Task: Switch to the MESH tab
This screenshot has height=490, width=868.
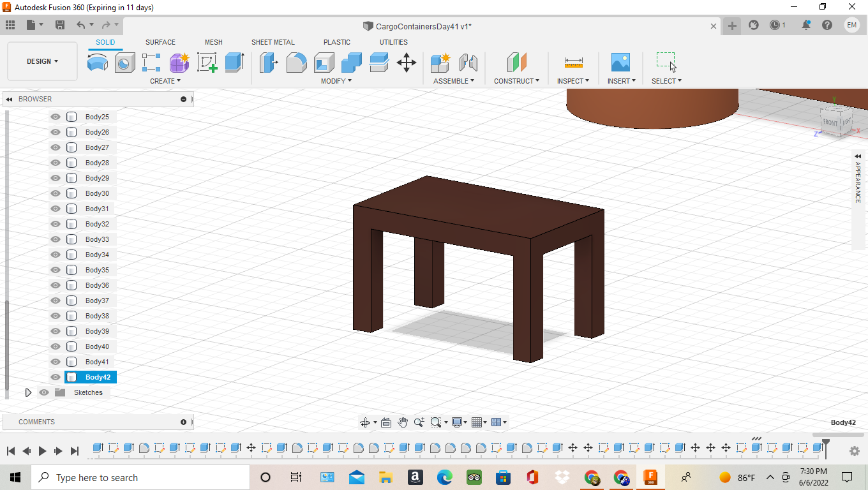Action: click(x=214, y=42)
